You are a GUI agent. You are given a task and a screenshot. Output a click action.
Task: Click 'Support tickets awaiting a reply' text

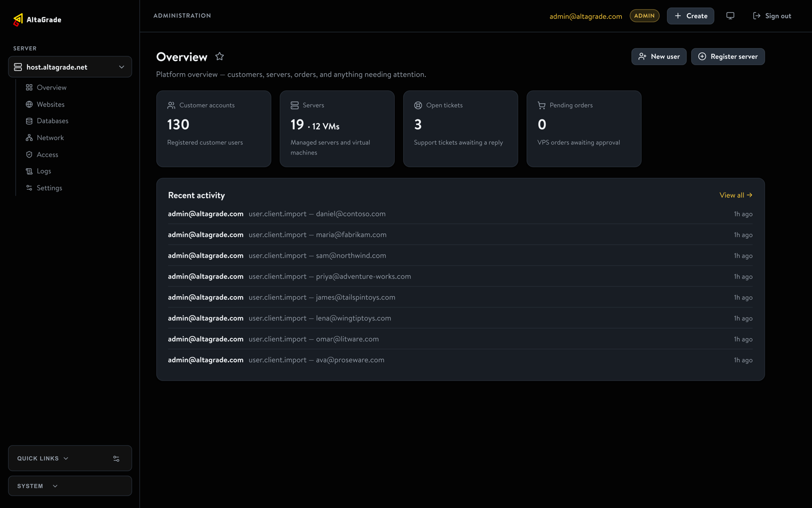click(x=458, y=143)
